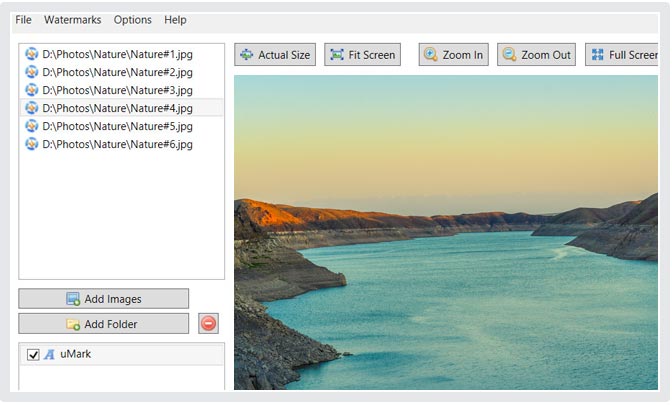Click the file icon for Nature#1.jpg
Viewport: 672px width, 405px height.
(31, 54)
